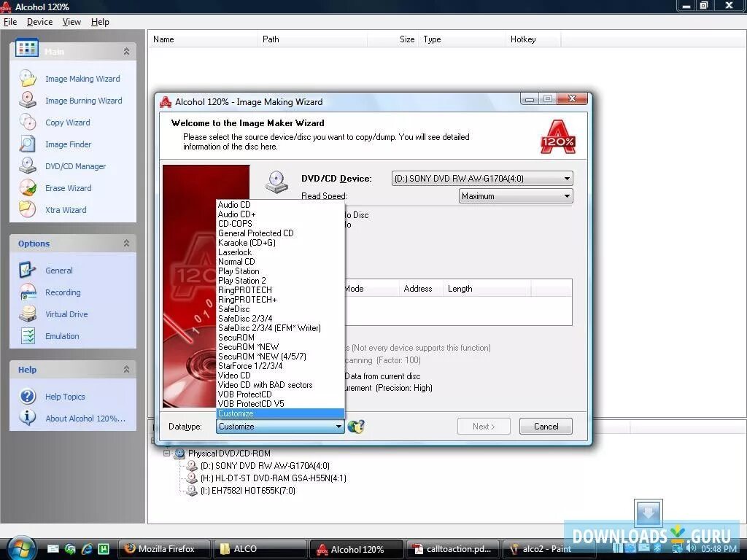Select RingPROTECH+ datatype entry
Image resolution: width=747 pixels, height=560 pixels.
(x=280, y=300)
